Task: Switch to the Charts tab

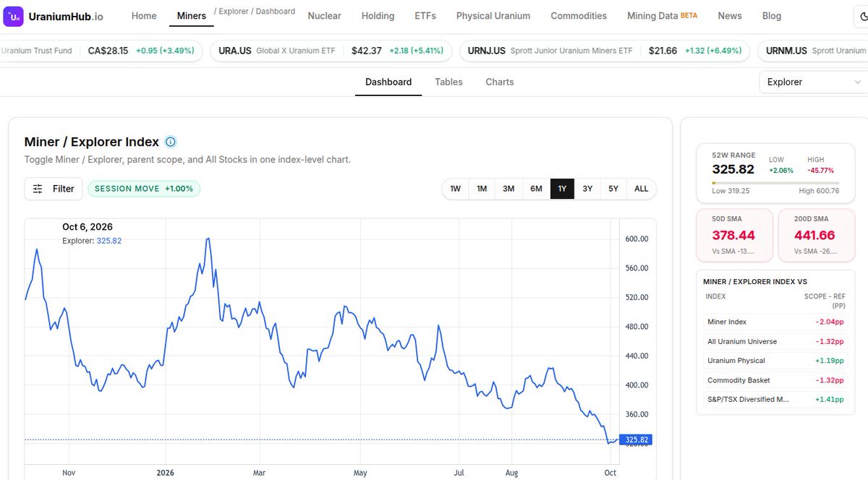Action: [x=500, y=82]
